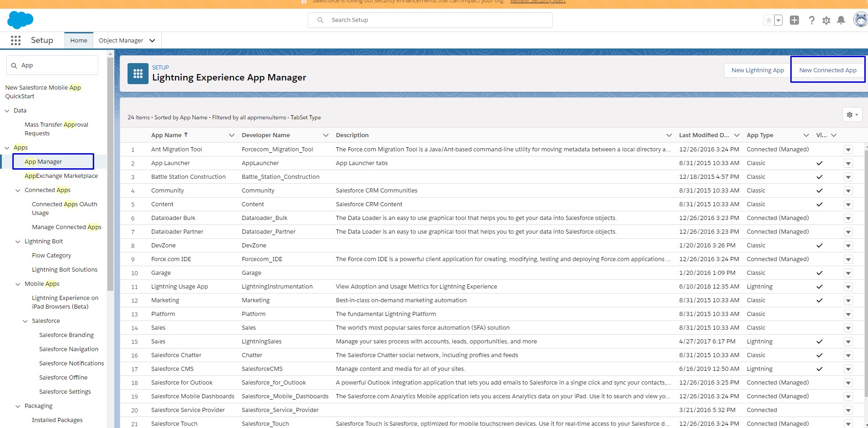Open row actions for Content app
Viewport: 868px width, 428px height.
point(848,204)
